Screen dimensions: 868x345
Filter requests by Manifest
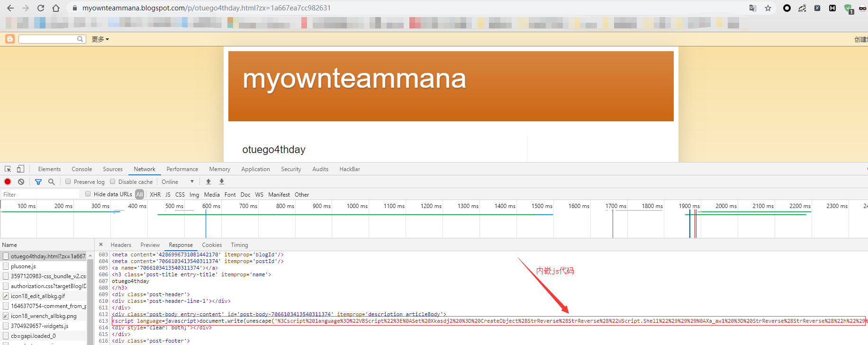(x=279, y=194)
